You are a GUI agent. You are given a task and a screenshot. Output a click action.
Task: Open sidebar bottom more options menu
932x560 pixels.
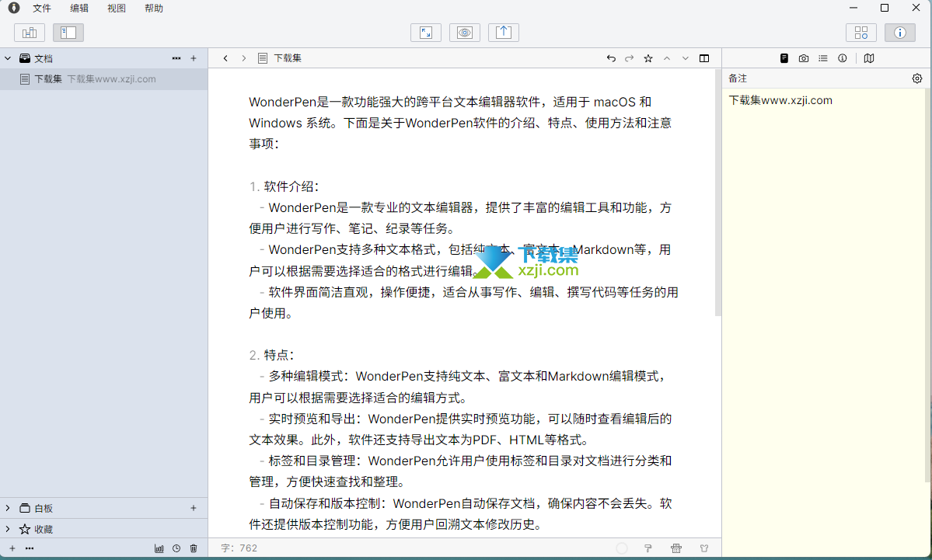tap(30, 548)
